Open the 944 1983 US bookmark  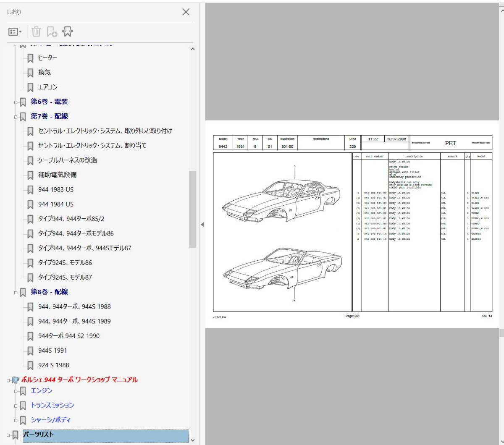pyautogui.click(x=56, y=189)
